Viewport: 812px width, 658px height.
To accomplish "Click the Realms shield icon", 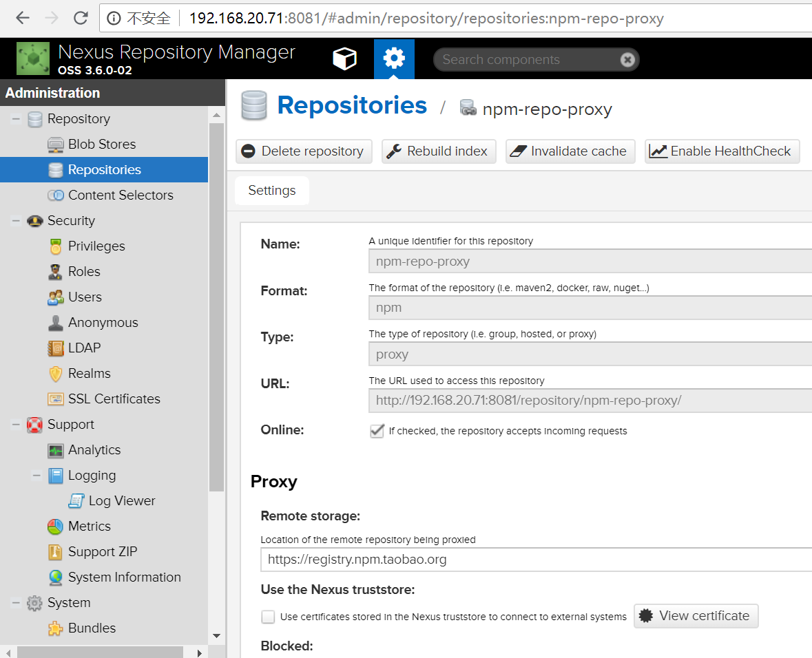I will 55,374.
